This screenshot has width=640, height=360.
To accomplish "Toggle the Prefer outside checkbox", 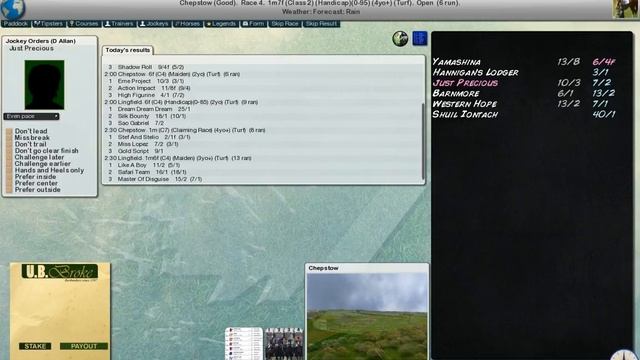I will click(x=9, y=190).
